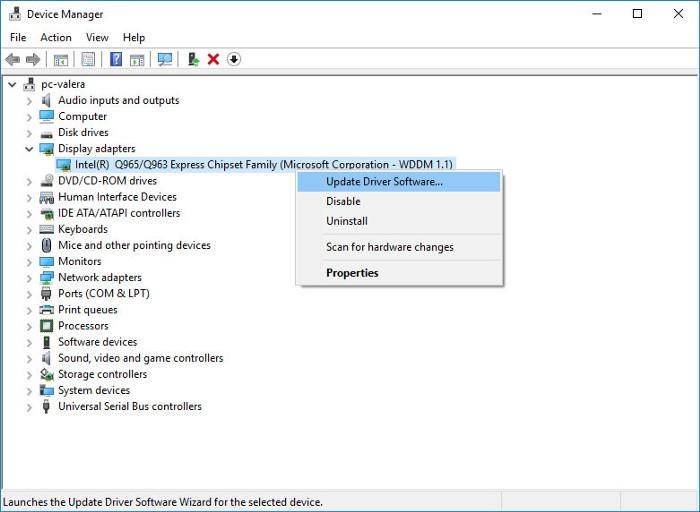Open the Action menu
Viewport: 700px width, 512px height.
click(56, 37)
